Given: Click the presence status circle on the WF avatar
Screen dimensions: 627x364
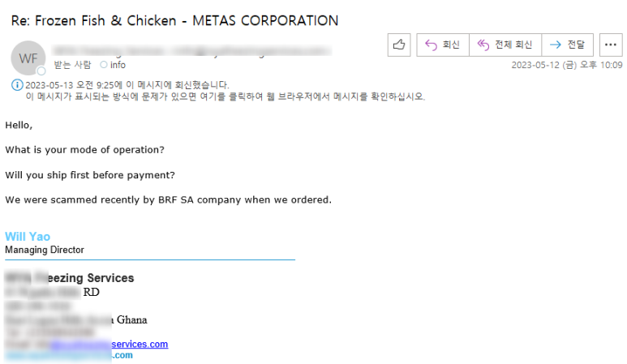Looking at the screenshot, I should (x=41, y=71).
